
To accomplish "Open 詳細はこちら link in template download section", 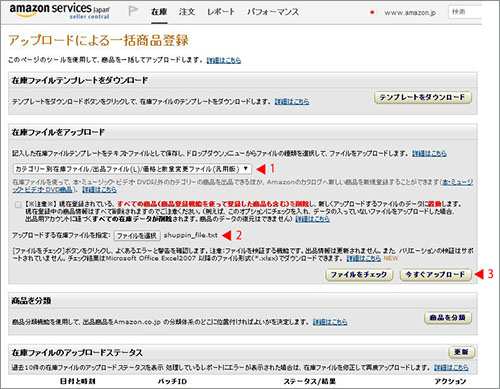I will tap(292, 101).
